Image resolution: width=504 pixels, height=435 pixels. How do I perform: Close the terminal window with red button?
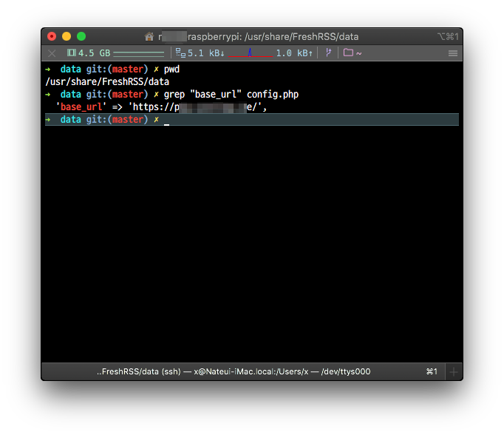(52, 36)
